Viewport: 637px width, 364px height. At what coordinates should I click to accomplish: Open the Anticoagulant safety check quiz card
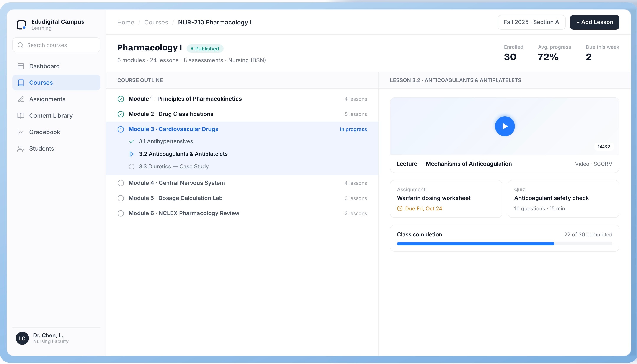[x=563, y=199]
